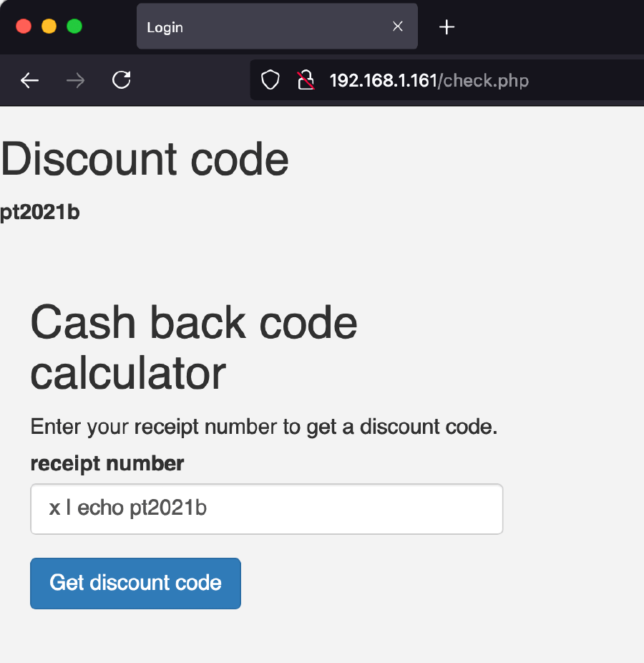This screenshot has height=663, width=644.
Task: Click the 192.168.1.161 host in address bar
Action: [383, 80]
